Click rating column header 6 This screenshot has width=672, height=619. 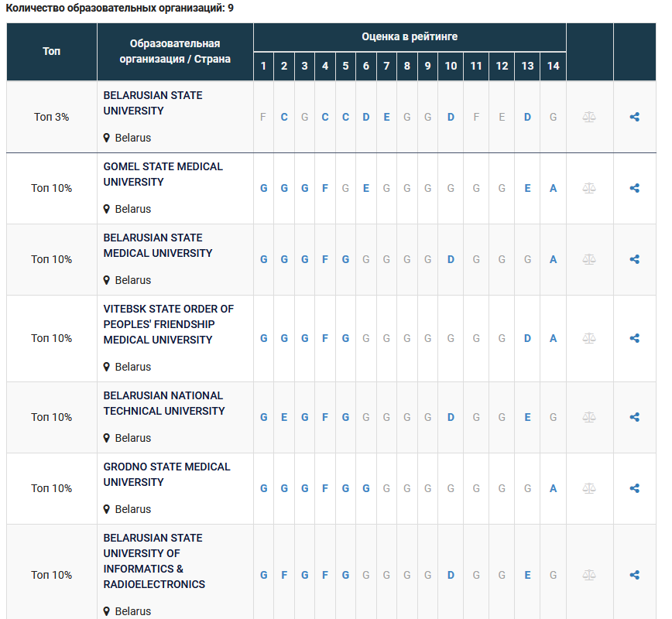pyautogui.click(x=366, y=66)
